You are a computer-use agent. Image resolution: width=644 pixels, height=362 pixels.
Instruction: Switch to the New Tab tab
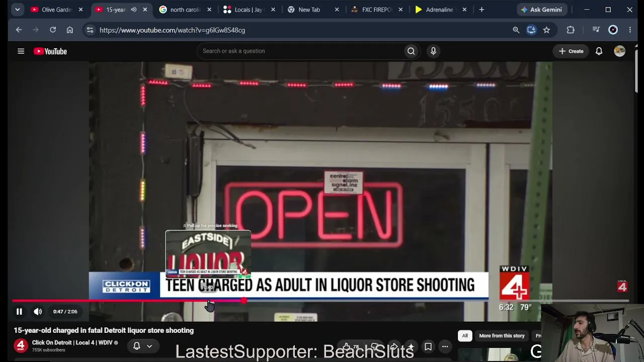(x=312, y=10)
